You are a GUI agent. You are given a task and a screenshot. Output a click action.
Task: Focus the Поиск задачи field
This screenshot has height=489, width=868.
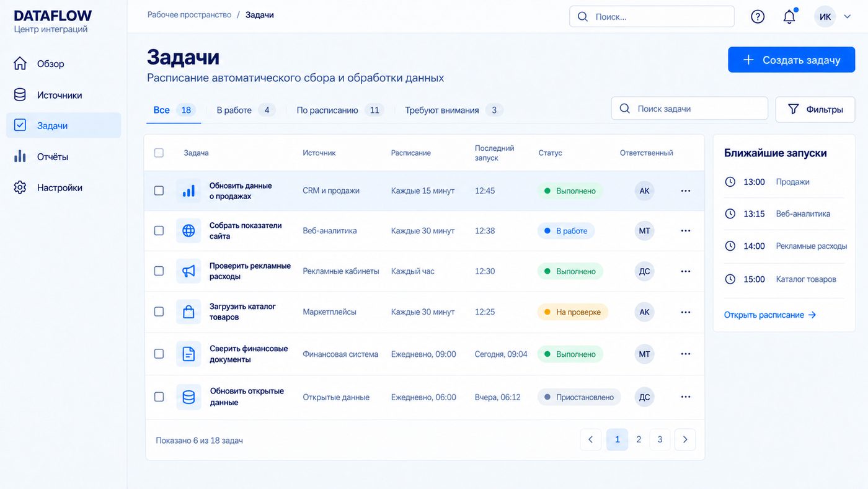coord(689,109)
